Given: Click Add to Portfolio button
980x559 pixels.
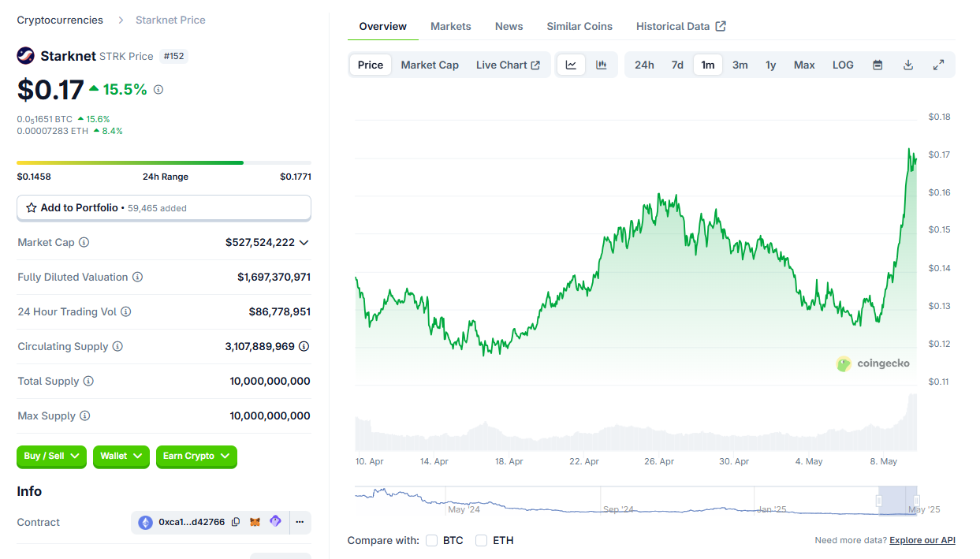Looking at the screenshot, I should 164,208.
